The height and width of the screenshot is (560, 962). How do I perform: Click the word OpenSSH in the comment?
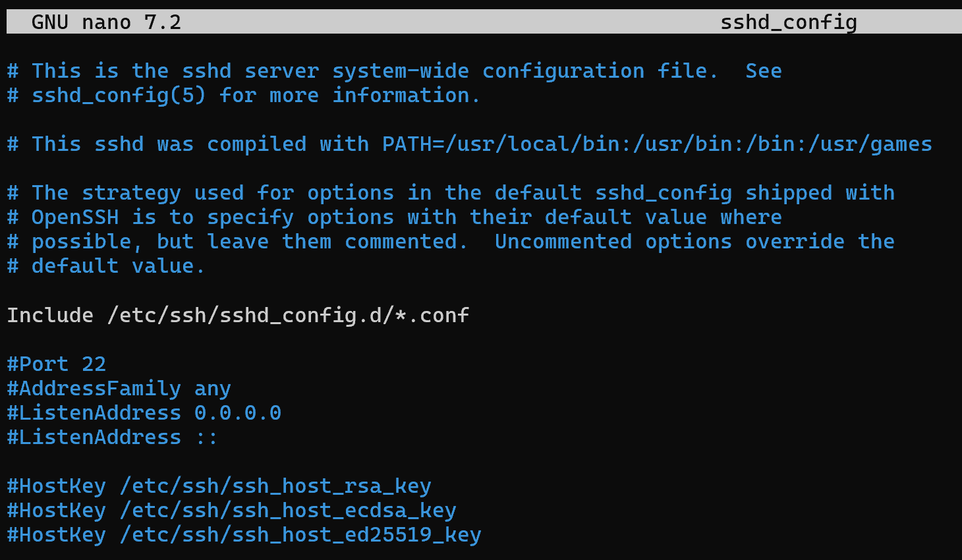74,217
